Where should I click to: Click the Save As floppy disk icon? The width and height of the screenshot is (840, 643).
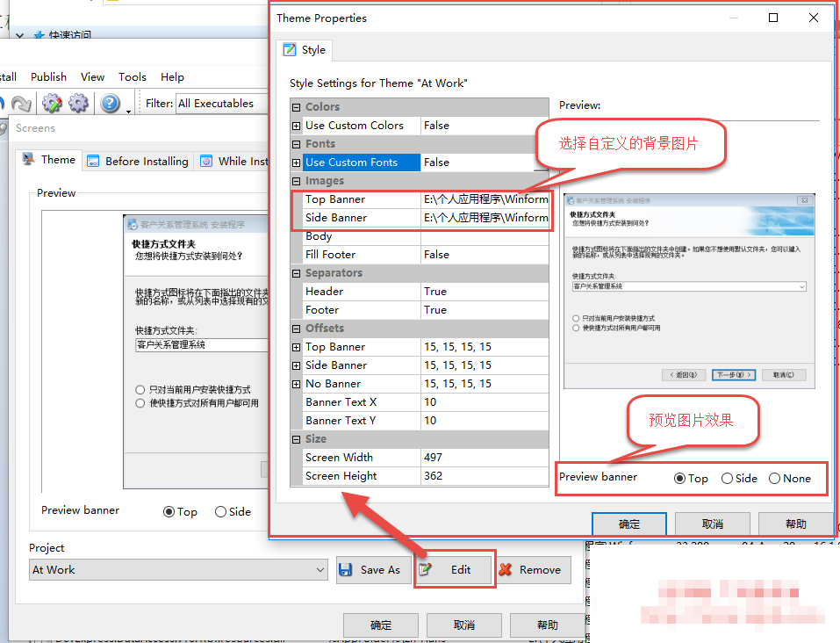(346, 569)
